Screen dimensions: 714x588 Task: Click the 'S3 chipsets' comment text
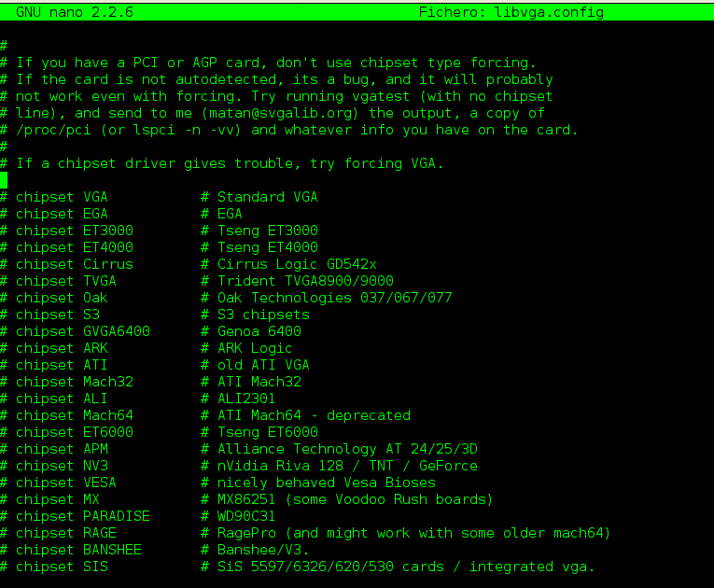[263, 315]
